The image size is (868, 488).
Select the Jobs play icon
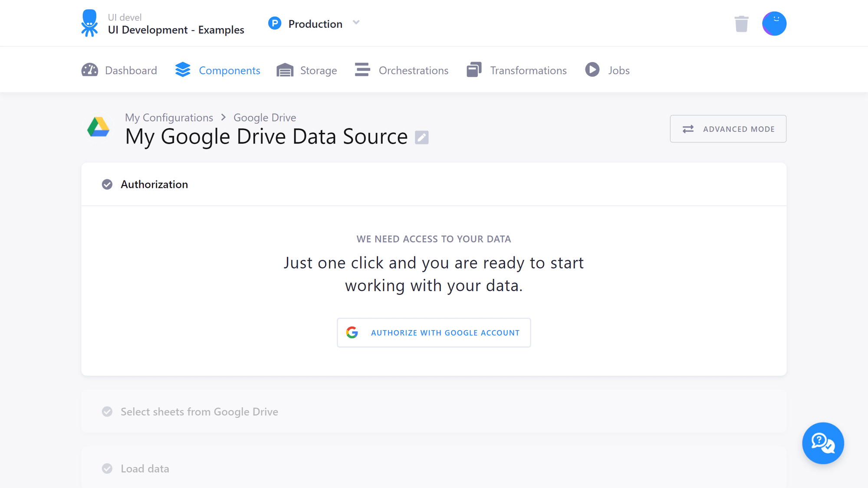[x=592, y=69]
